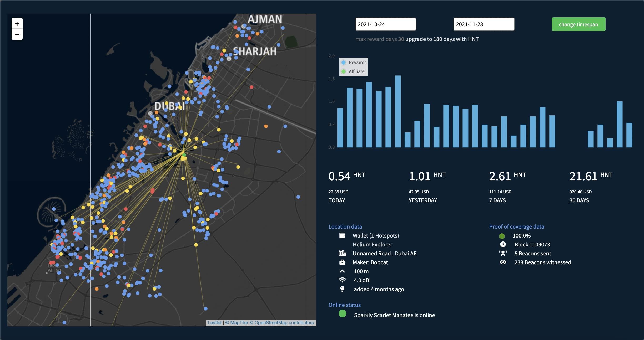Click the lightbulb icon by added 4 months ago
Image resolution: width=644 pixels, height=340 pixels.
pos(342,289)
